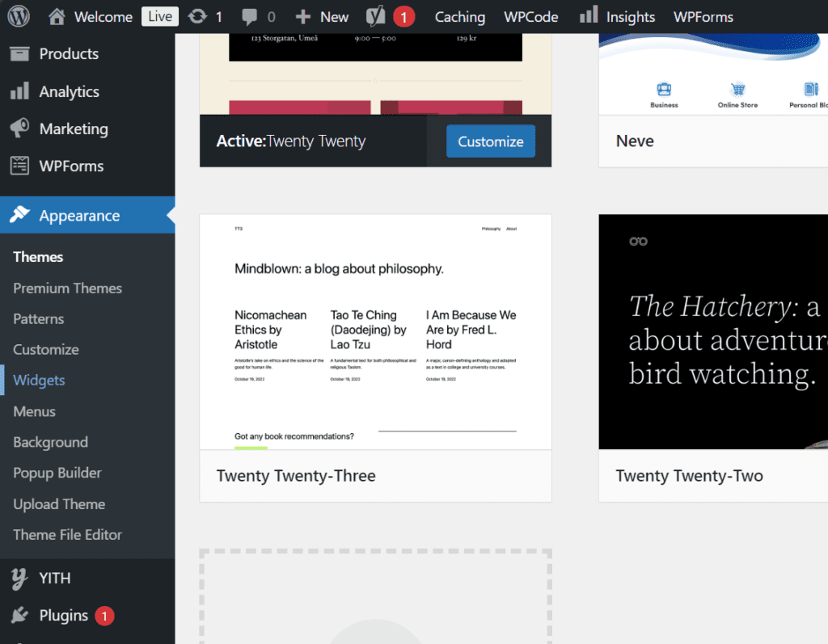Open Twenty Twenty-Two theme preview
This screenshot has height=644, width=828.
pos(713,332)
